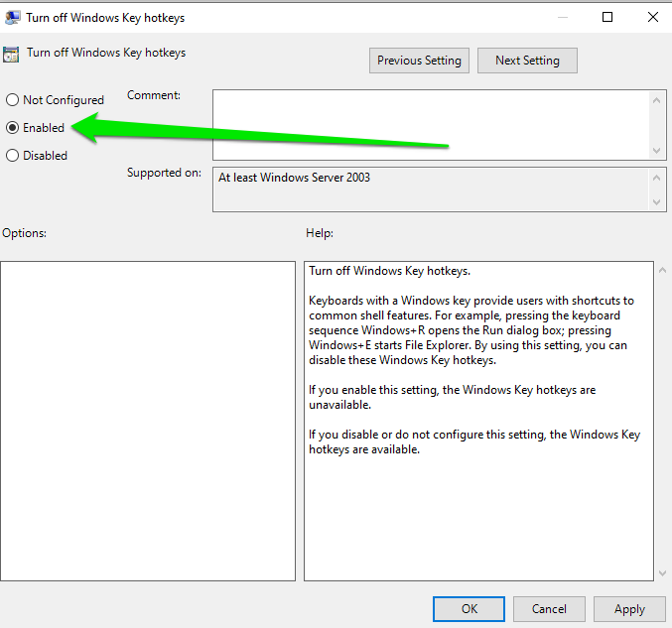Click Help pane scroll up arrow
The width and height of the screenshot is (672, 628).
point(662,270)
